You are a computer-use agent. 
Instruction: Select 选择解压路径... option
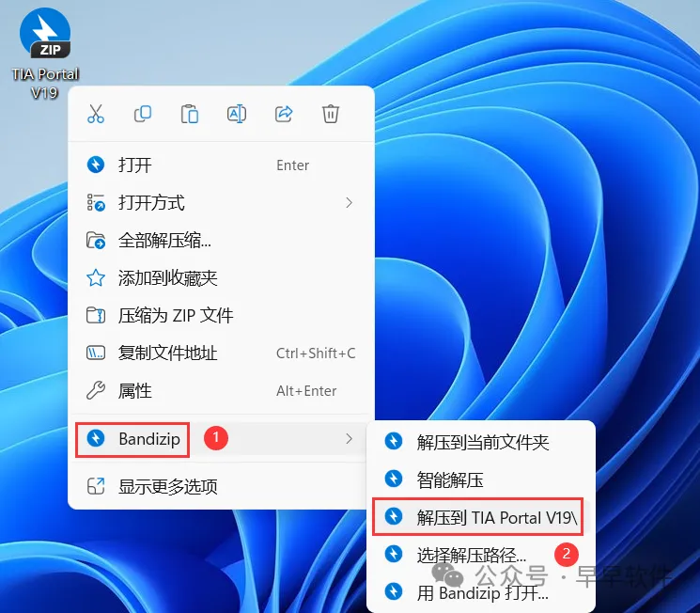click(x=481, y=555)
